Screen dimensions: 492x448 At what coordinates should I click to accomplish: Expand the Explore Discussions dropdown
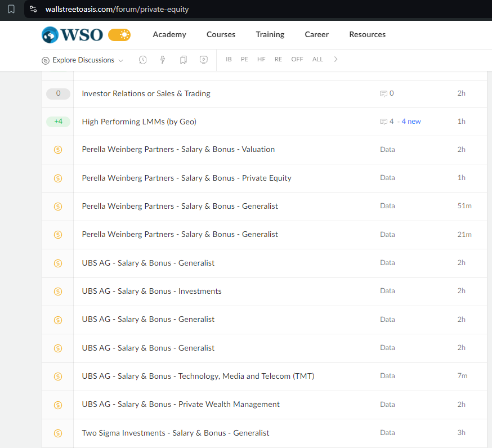click(83, 60)
